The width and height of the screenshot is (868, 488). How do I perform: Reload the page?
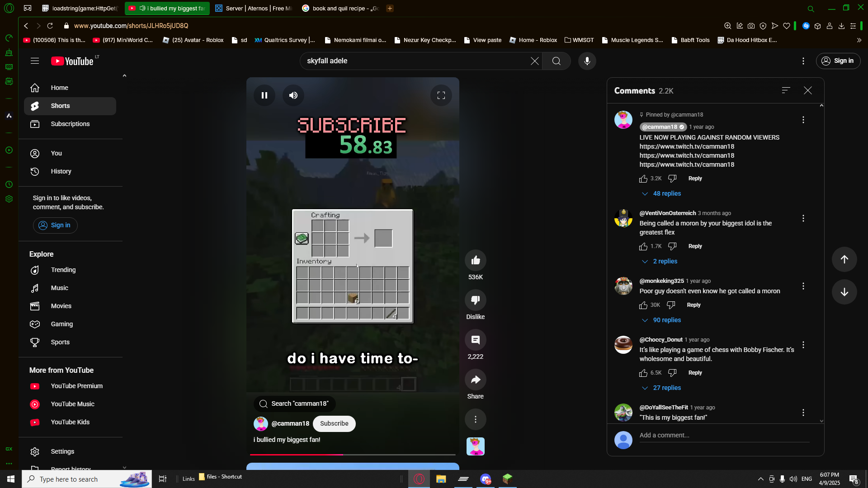50,26
